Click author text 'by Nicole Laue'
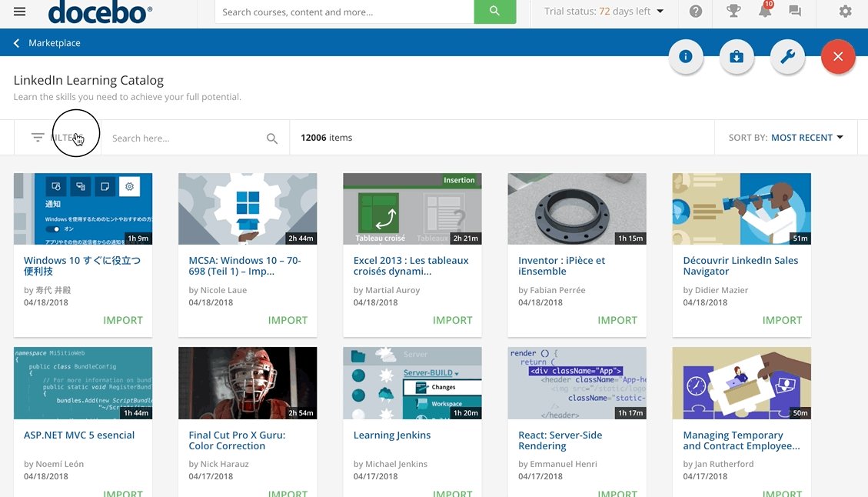 coord(218,290)
